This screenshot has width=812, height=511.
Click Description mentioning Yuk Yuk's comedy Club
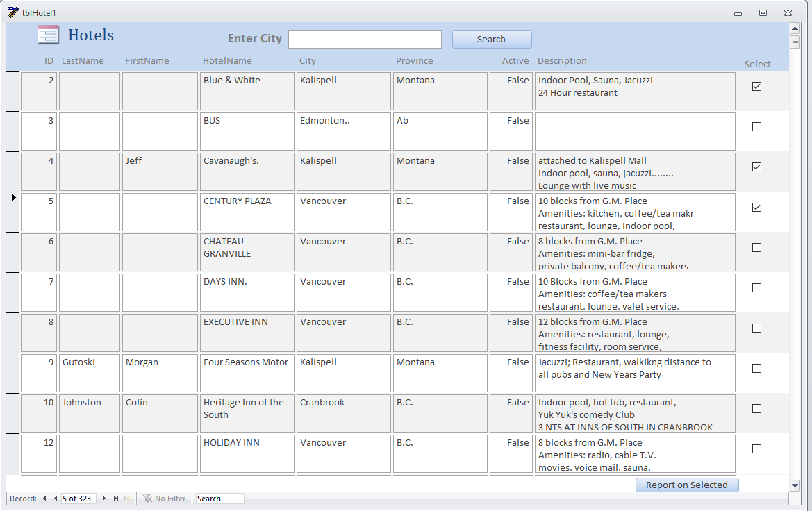tap(635, 413)
